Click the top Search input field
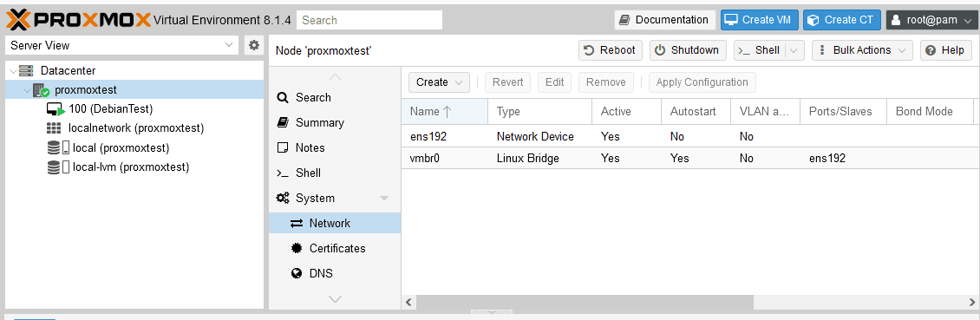The width and height of the screenshot is (980, 320). [369, 19]
